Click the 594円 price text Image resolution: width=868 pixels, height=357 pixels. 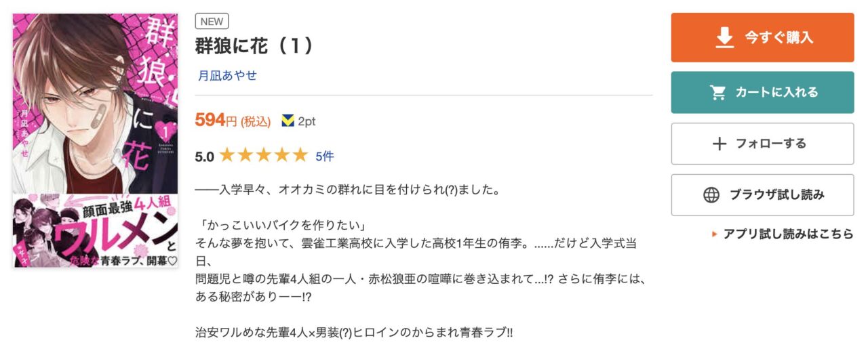(216, 121)
